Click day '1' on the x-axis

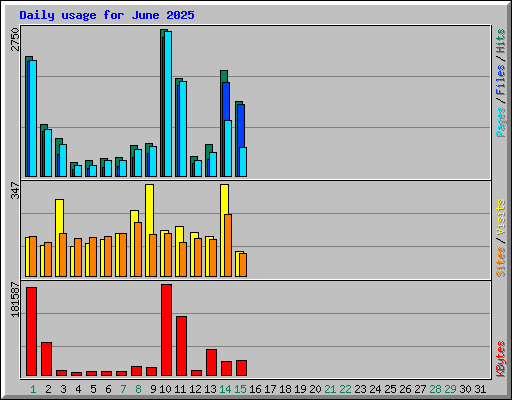(33, 389)
